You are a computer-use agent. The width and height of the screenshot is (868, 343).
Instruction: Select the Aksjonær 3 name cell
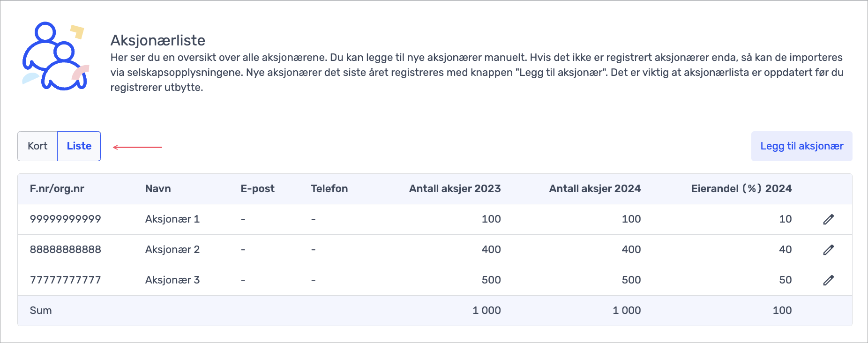coord(172,280)
